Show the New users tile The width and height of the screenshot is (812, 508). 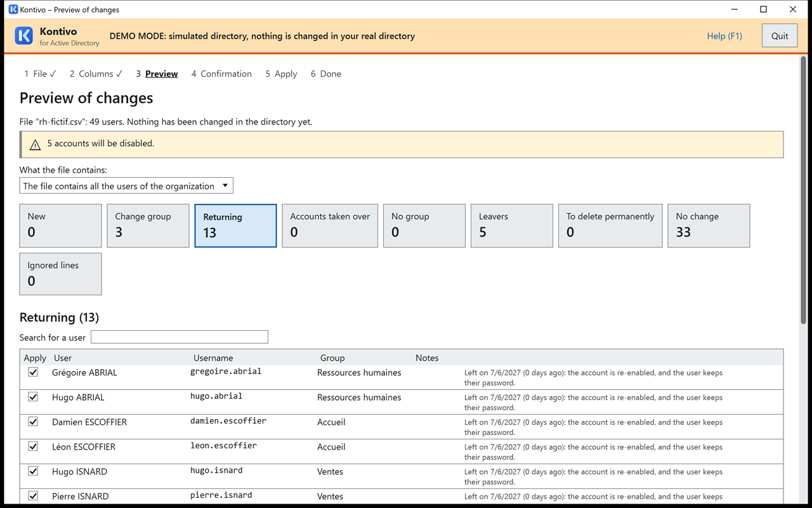pyautogui.click(x=61, y=225)
